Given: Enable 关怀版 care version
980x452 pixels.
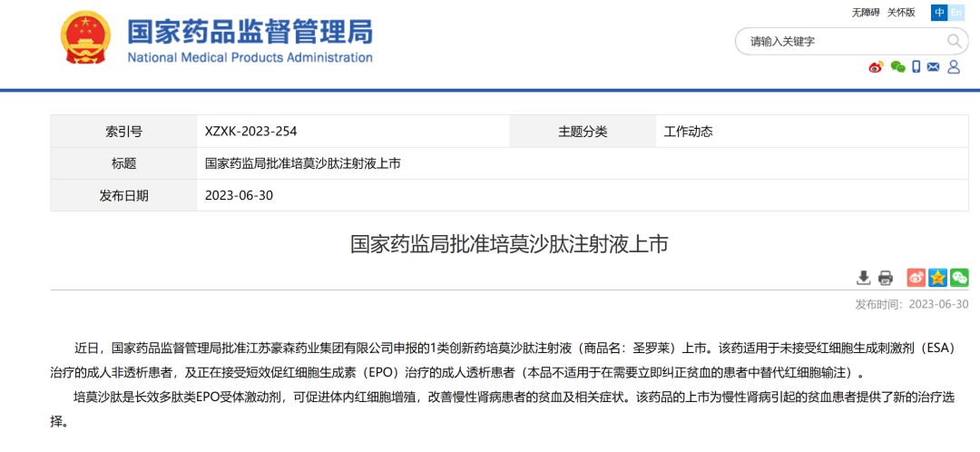Looking at the screenshot, I should (x=901, y=13).
